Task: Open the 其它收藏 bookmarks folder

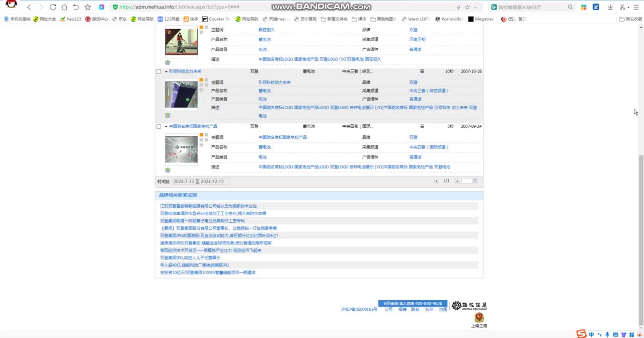Action: [630, 19]
